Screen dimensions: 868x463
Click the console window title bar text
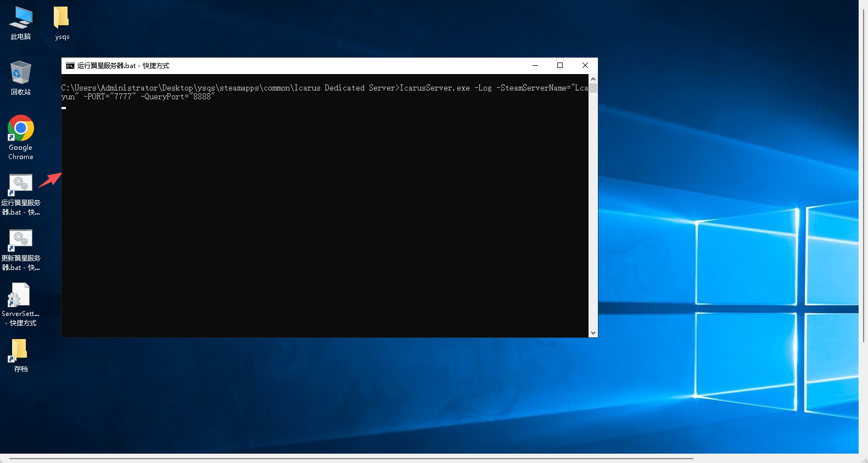point(124,66)
